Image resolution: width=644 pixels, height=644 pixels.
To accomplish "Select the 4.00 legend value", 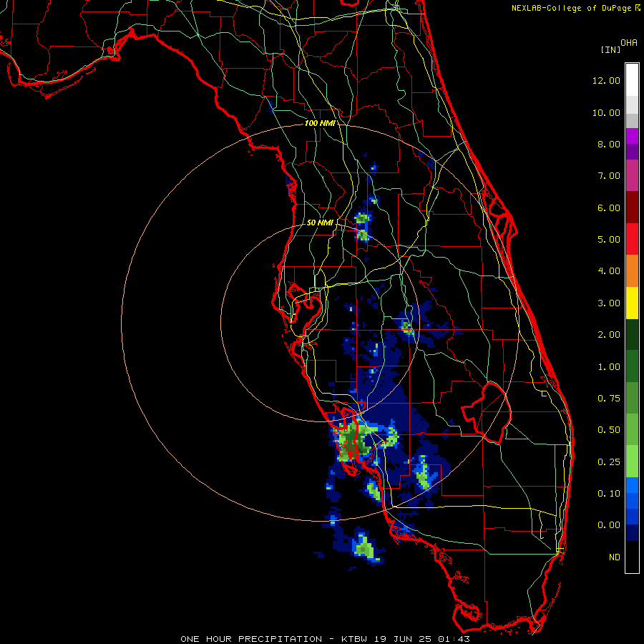I will tap(608, 271).
